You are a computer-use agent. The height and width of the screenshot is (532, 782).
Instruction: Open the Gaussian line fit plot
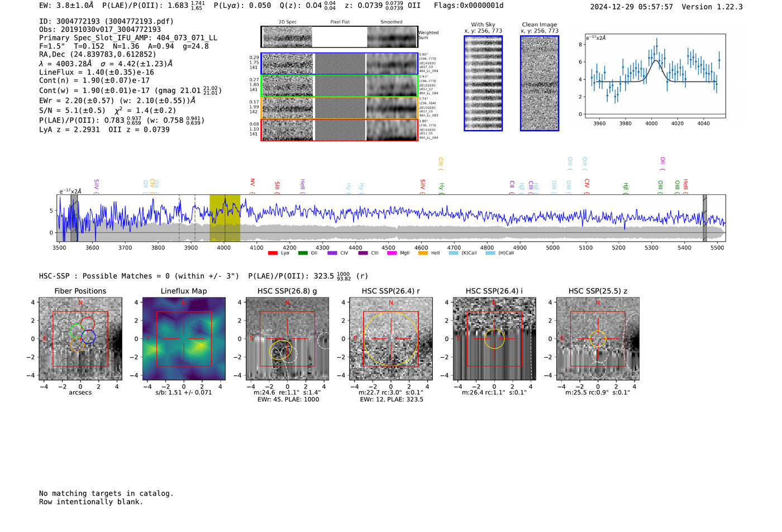(x=655, y=76)
